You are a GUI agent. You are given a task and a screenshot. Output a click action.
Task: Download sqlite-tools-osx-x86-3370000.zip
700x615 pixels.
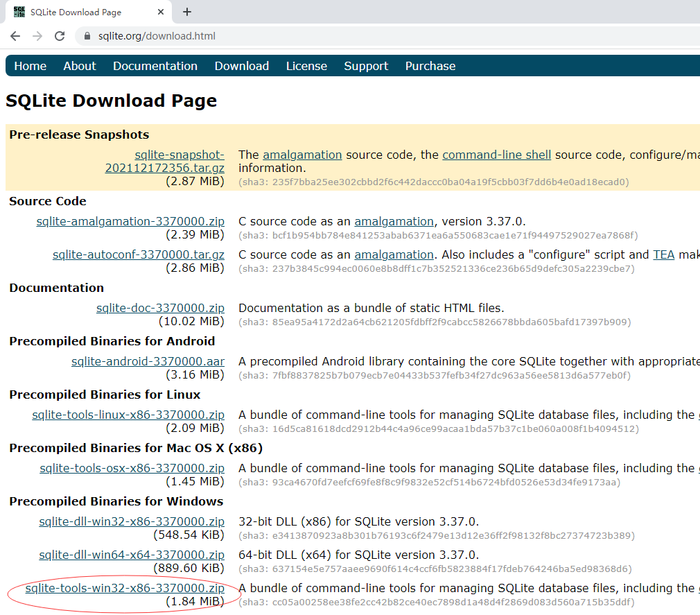(x=132, y=468)
